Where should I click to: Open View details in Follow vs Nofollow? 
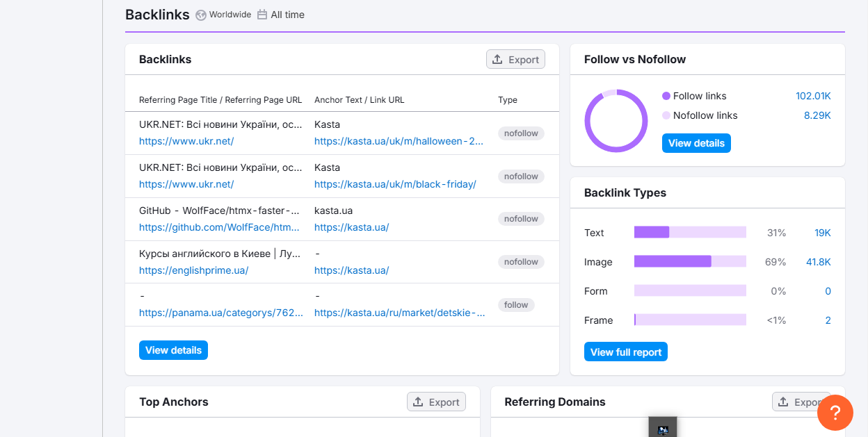click(x=696, y=143)
